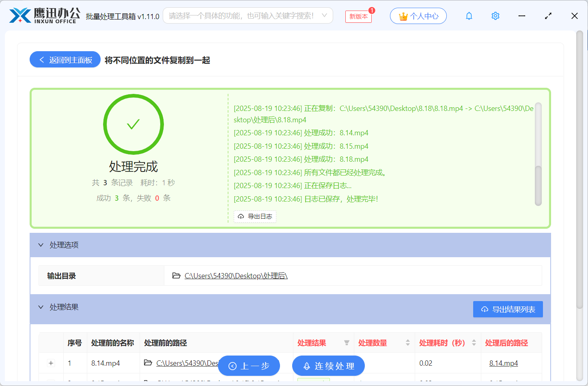Screen dimensions: 588x386
Task: Click sort arrows in 处理数量 column
Action: point(408,343)
